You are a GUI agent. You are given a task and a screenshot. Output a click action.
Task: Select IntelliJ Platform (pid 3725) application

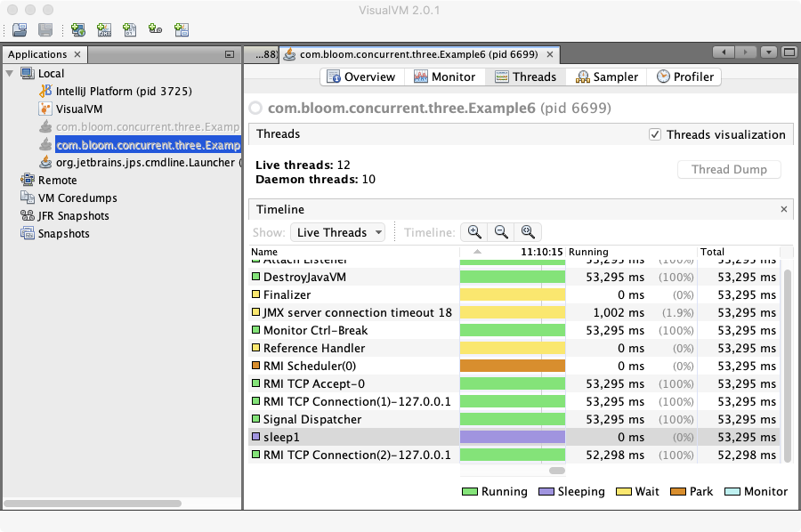(x=124, y=92)
